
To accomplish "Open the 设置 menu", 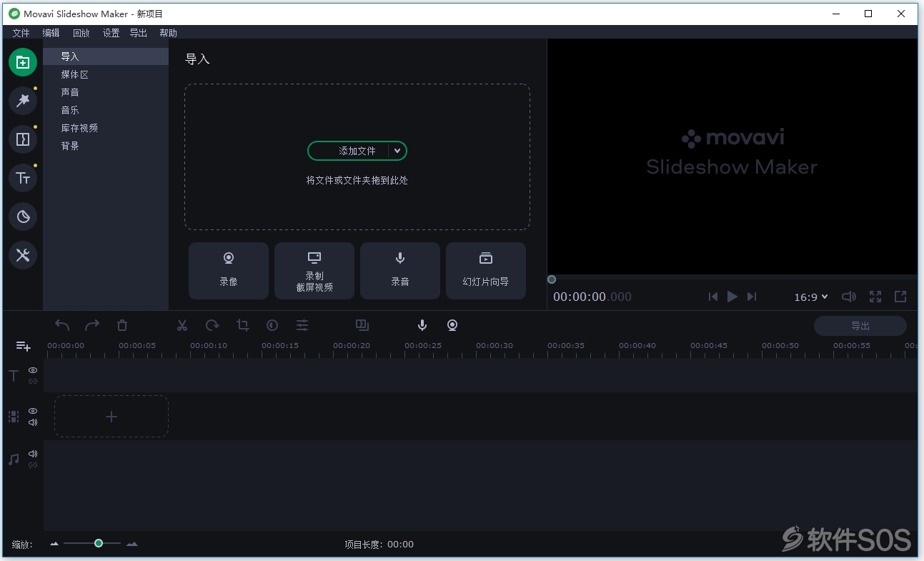I will point(111,33).
